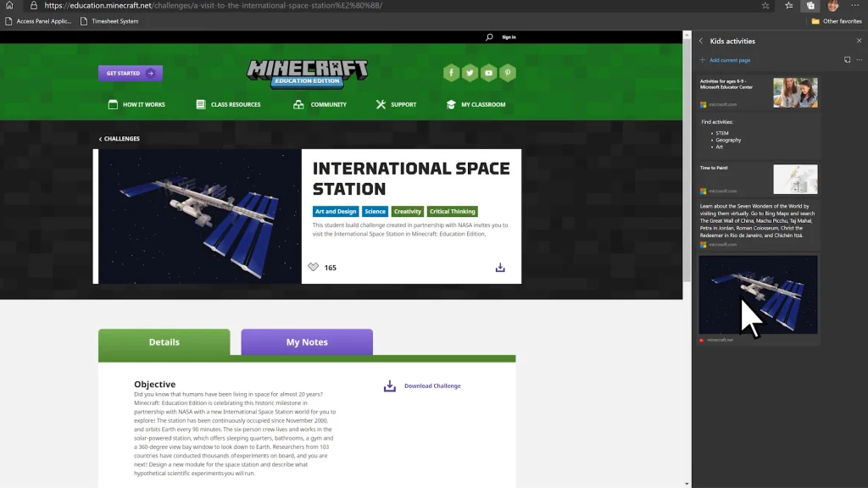This screenshot has width=868, height=488.
Task: Open the How It Works menu
Action: pyautogui.click(x=136, y=104)
